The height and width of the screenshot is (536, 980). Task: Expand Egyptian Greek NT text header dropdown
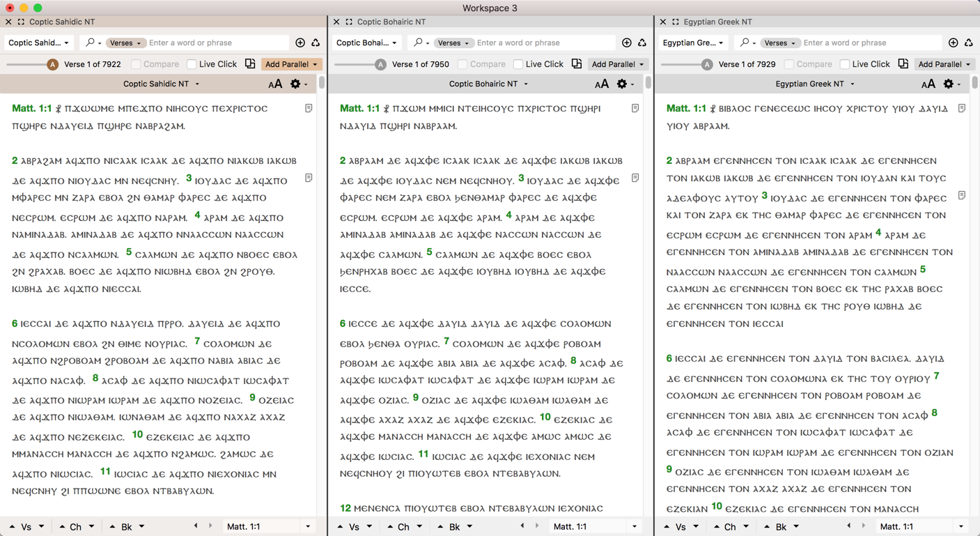click(814, 84)
